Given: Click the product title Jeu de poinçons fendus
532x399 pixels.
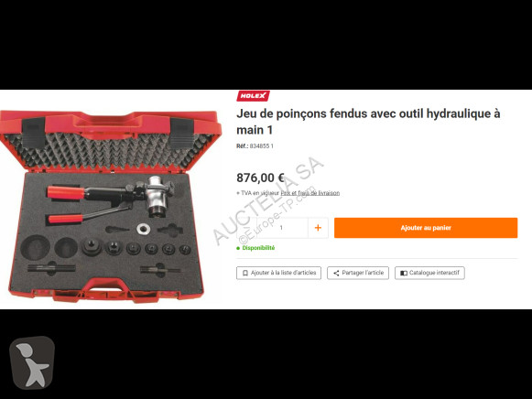Looking at the screenshot, I should coord(368,122).
